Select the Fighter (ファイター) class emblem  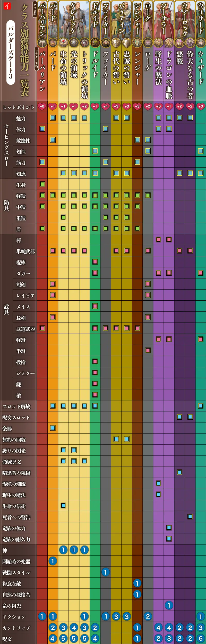coord(106,43)
